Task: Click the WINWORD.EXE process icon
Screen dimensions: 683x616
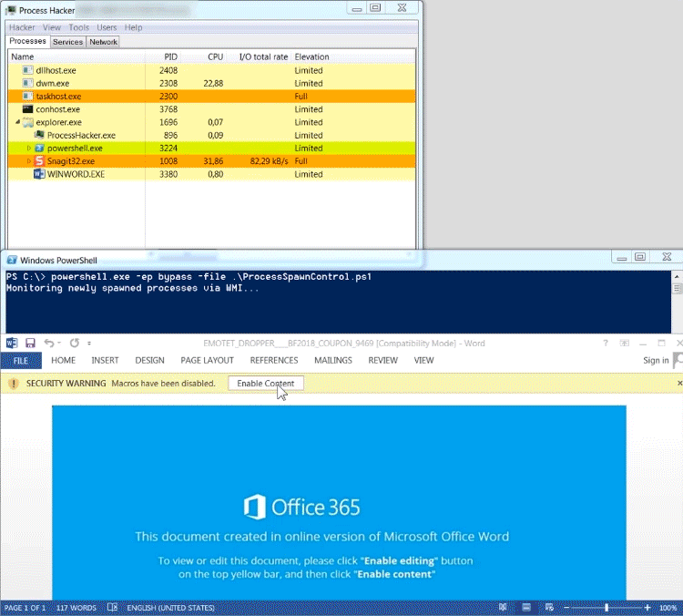Action: [x=39, y=174]
